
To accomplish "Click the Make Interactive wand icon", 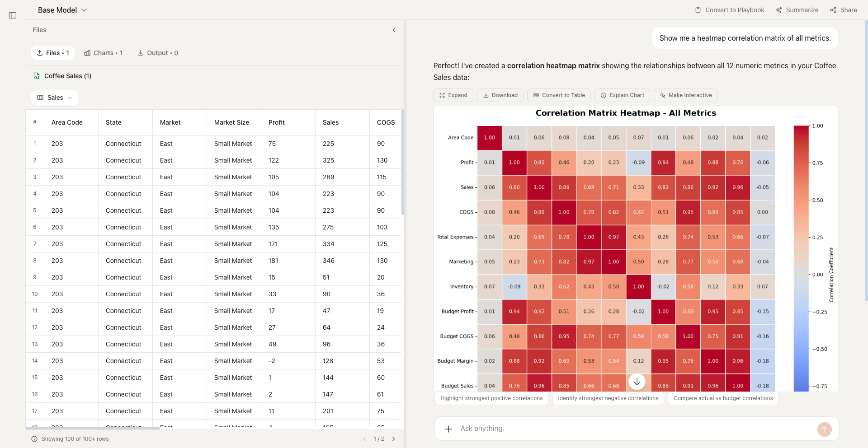I will 662,95.
